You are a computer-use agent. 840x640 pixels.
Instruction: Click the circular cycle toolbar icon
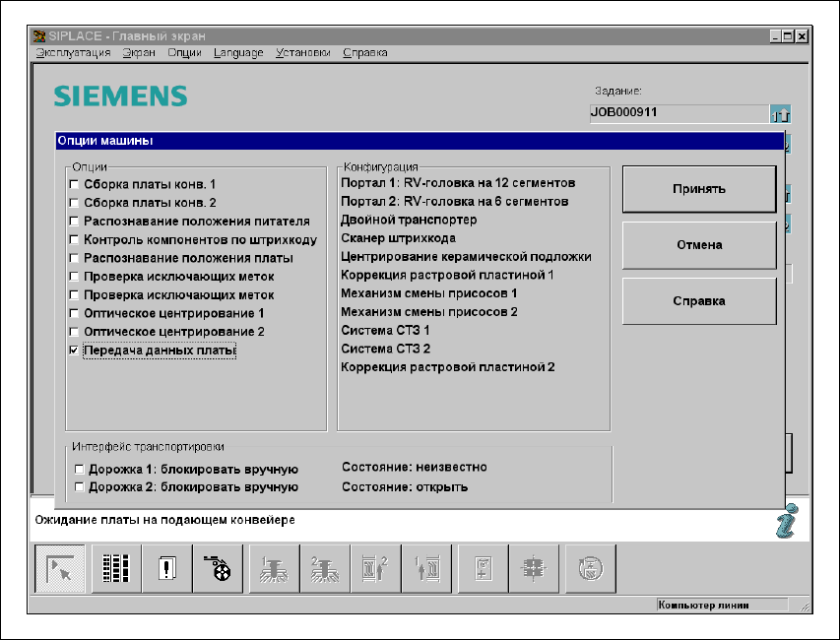(590, 568)
